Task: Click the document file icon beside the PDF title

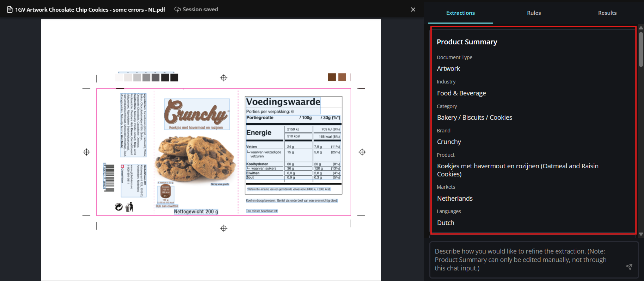Action: 10,10
